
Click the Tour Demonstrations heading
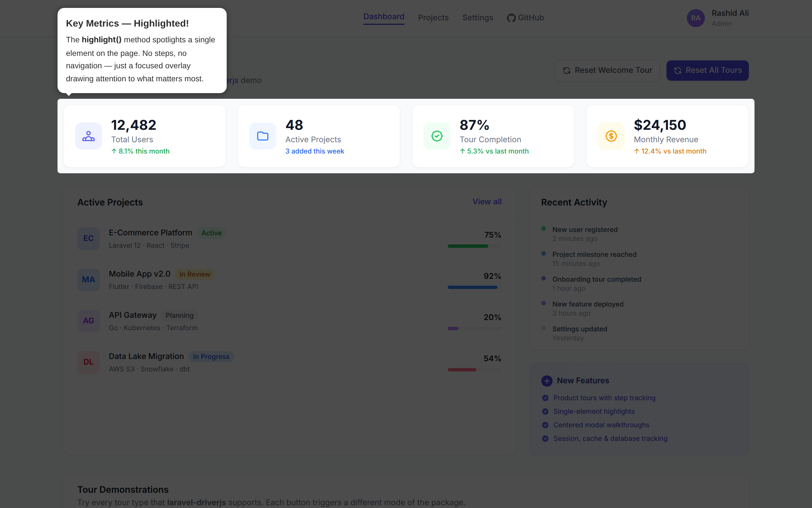123,490
